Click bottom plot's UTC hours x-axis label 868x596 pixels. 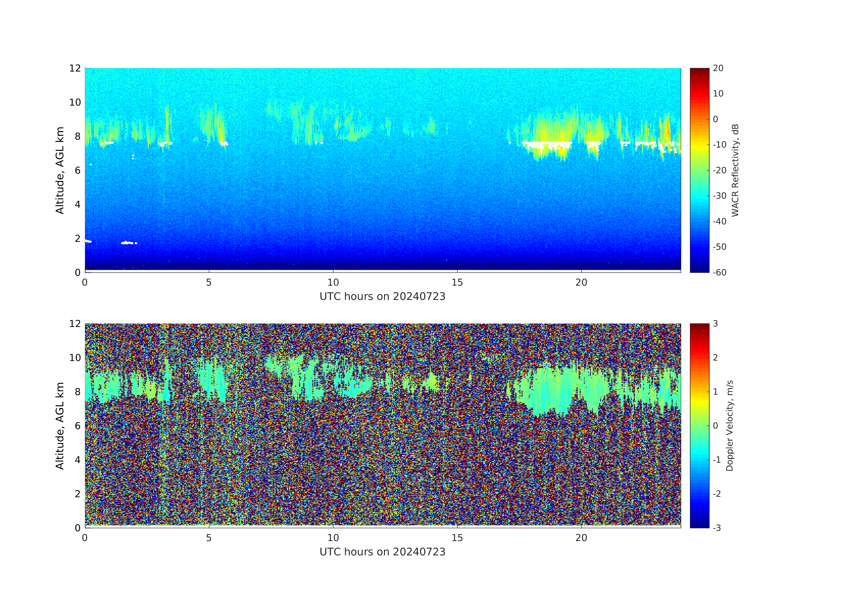pyautogui.click(x=382, y=552)
